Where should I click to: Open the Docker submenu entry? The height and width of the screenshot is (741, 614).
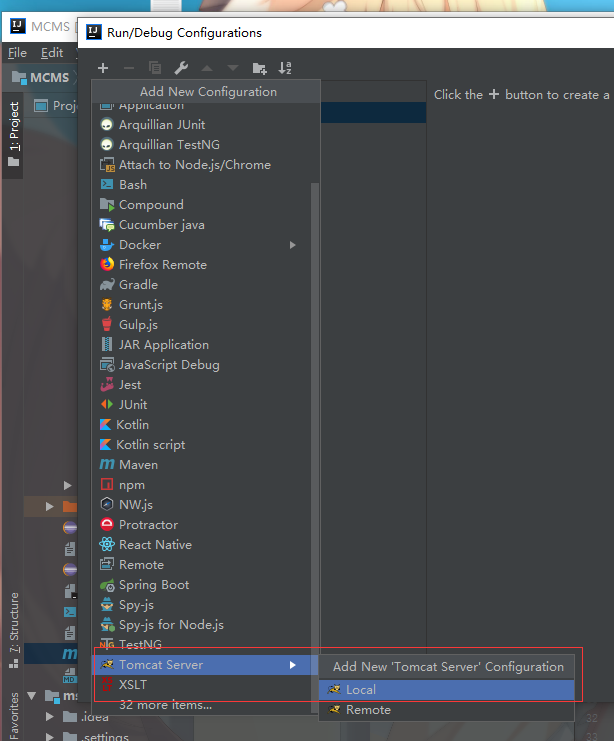coord(202,245)
